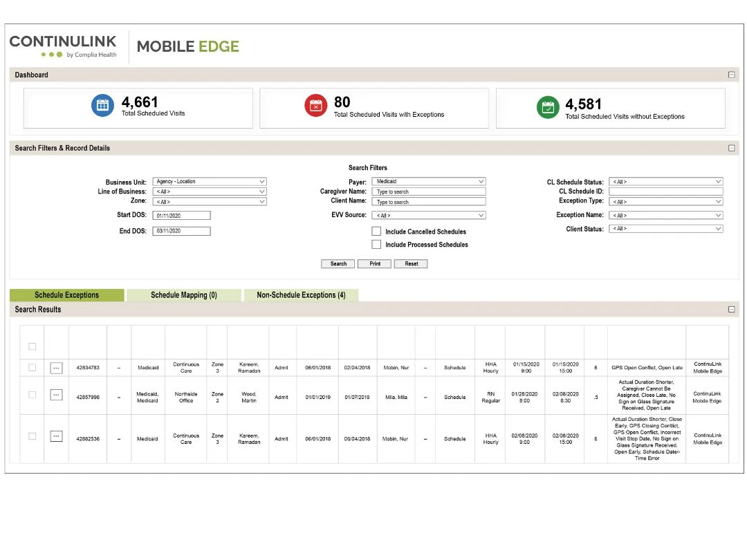747x560 pixels.
Task: Select the row checkbox for schedule 42834783
Action: (33, 368)
